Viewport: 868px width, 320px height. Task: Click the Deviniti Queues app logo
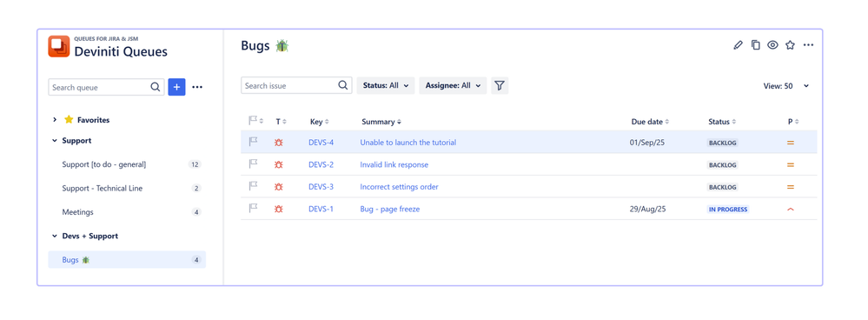59,46
